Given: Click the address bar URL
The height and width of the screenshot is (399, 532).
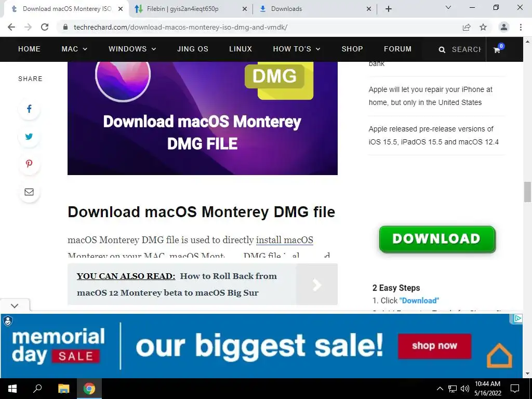Looking at the screenshot, I should tap(180, 27).
